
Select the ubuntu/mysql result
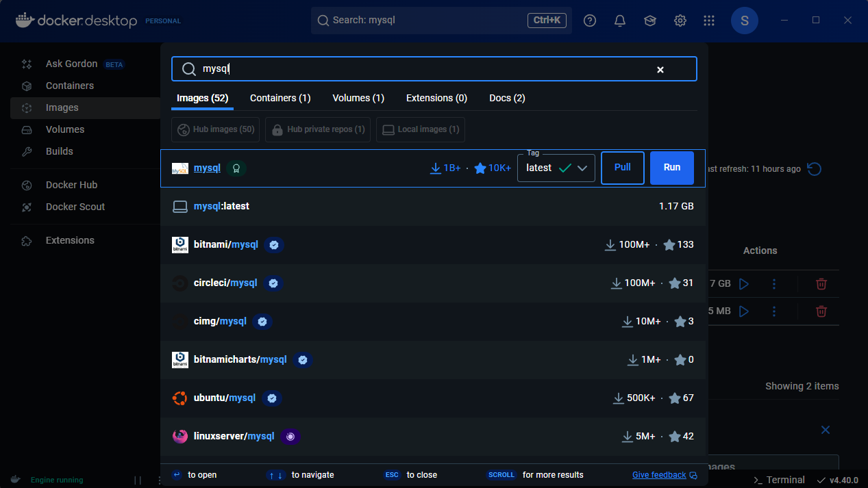pos(433,398)
